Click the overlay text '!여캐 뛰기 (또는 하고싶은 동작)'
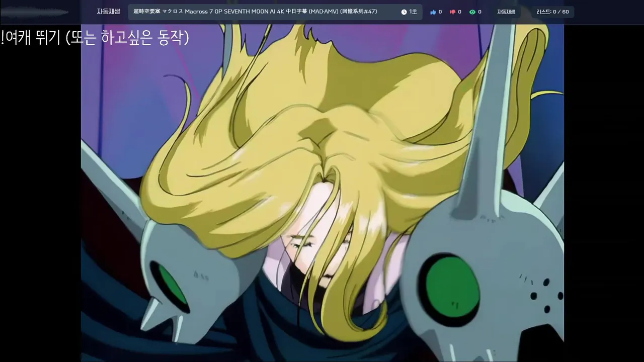 95,38
